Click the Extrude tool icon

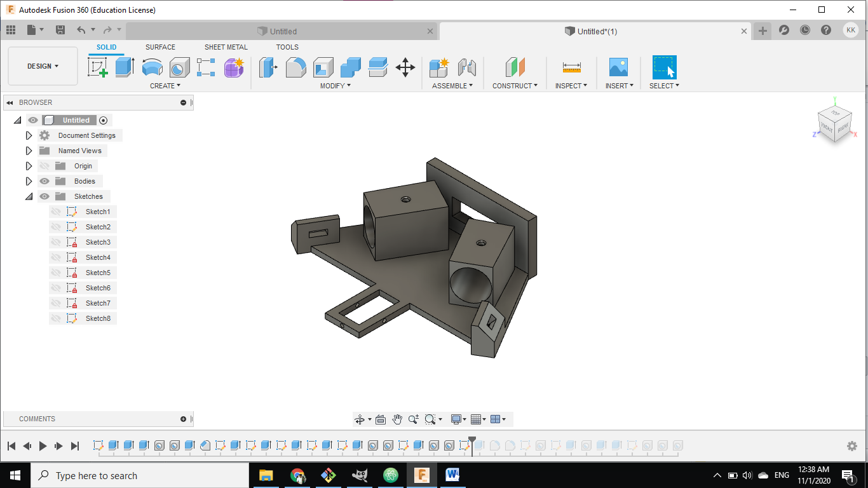click(x=125, y=67)
